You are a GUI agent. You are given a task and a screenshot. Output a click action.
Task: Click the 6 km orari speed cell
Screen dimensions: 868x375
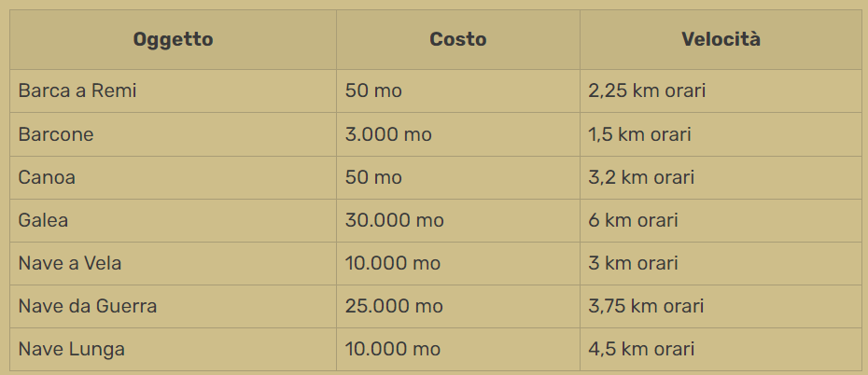pyautogui.click(x=633, y=220)
